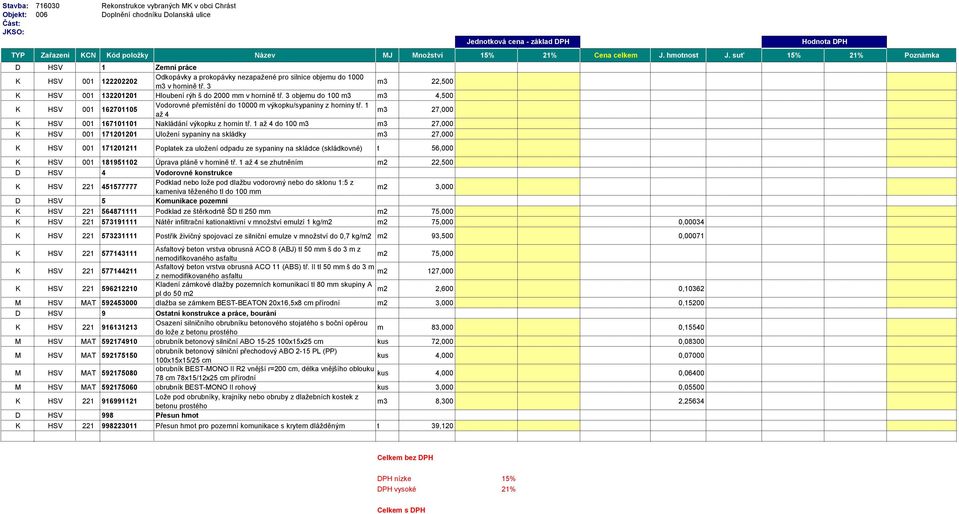The width and height of the screenshot is (959, 514).
Task: Click item code 592175150
Action: point(119,355)
